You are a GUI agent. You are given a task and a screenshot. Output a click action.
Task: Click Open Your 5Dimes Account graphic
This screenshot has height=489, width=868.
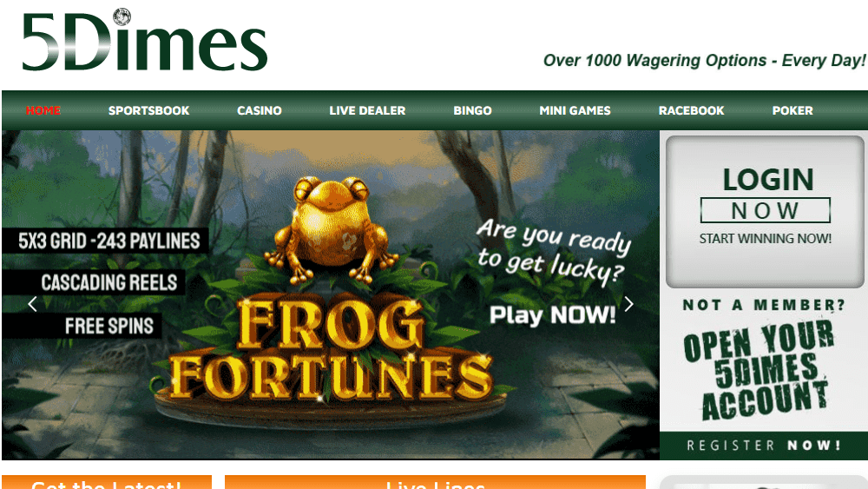[x=757, y=370]
